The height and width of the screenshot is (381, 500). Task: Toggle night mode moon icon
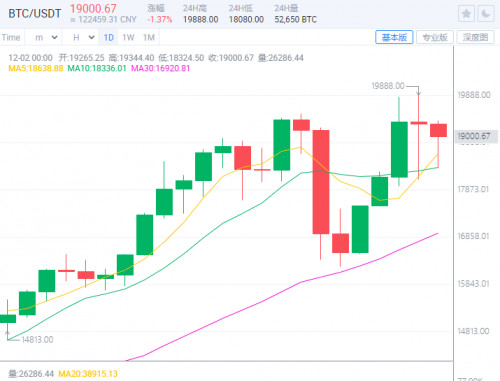click(485, 14)
